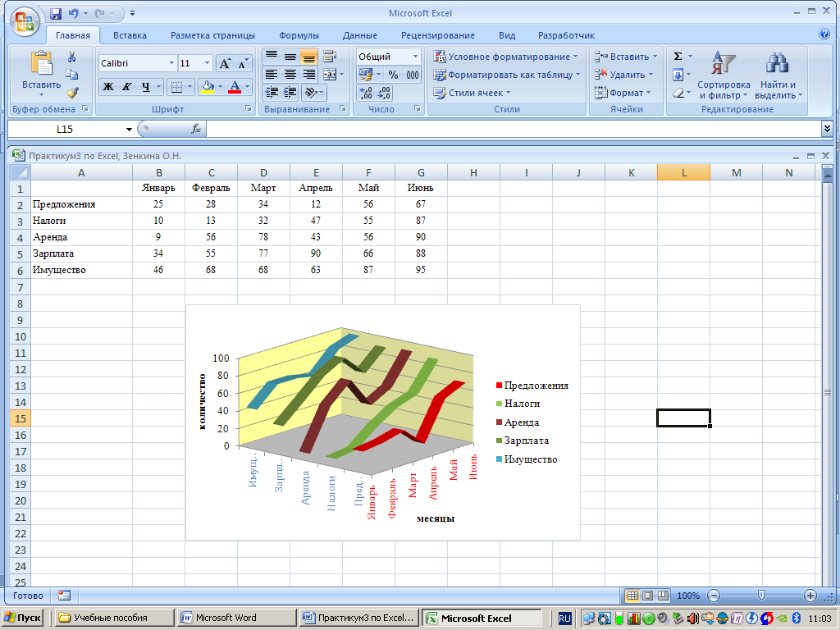Apply thousands separator (000) format
Image resolution: width=840 pixels, height=630 pixels.
click(412, 75)
